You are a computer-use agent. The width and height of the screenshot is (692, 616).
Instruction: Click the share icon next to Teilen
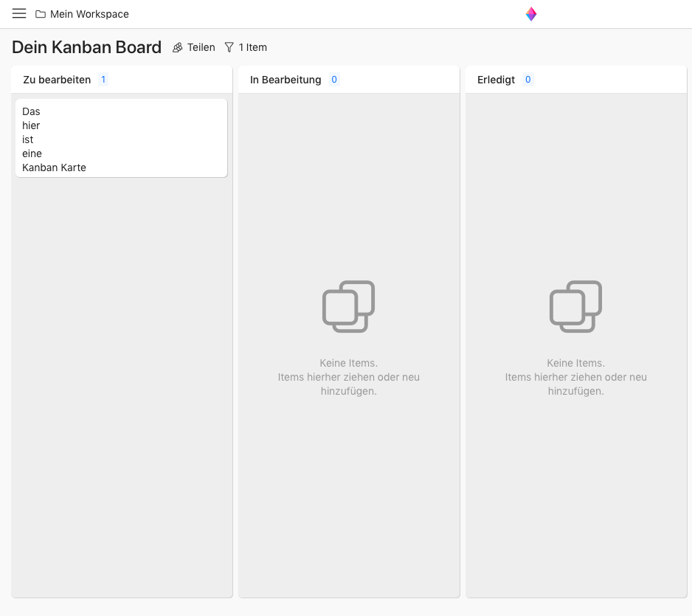point(177,48)
